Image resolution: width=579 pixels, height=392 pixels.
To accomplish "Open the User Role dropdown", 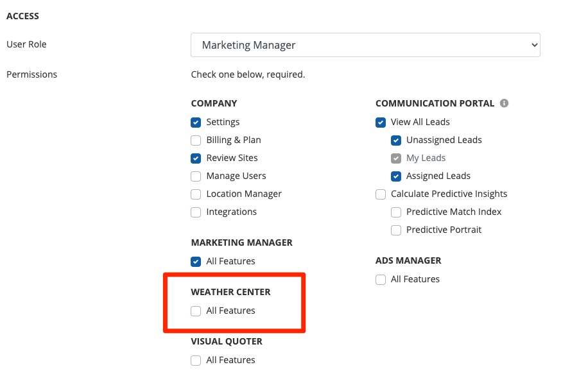I will [x=365, y=45].
